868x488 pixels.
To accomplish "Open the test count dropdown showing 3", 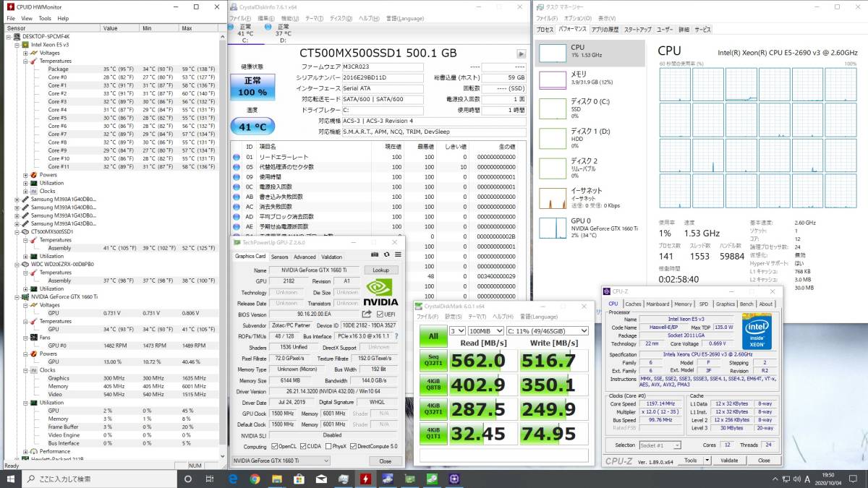I will tap(456, 330).
